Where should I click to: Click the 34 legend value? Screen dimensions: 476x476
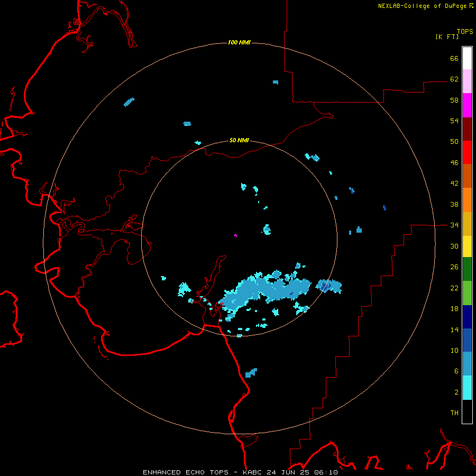pos(454,225)
